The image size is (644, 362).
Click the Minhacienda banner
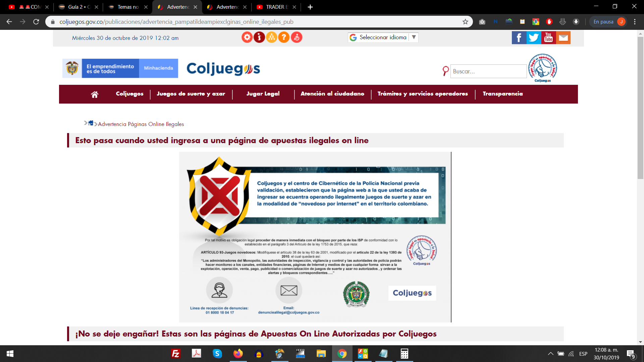(x=159, y=68)
